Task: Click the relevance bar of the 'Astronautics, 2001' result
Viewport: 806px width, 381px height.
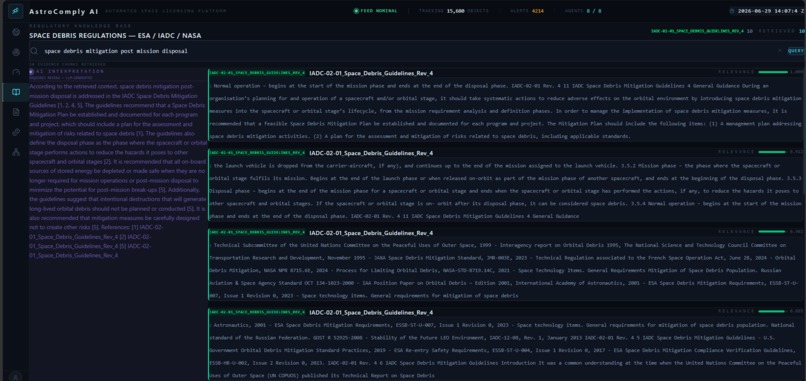Action: [773, 311]
